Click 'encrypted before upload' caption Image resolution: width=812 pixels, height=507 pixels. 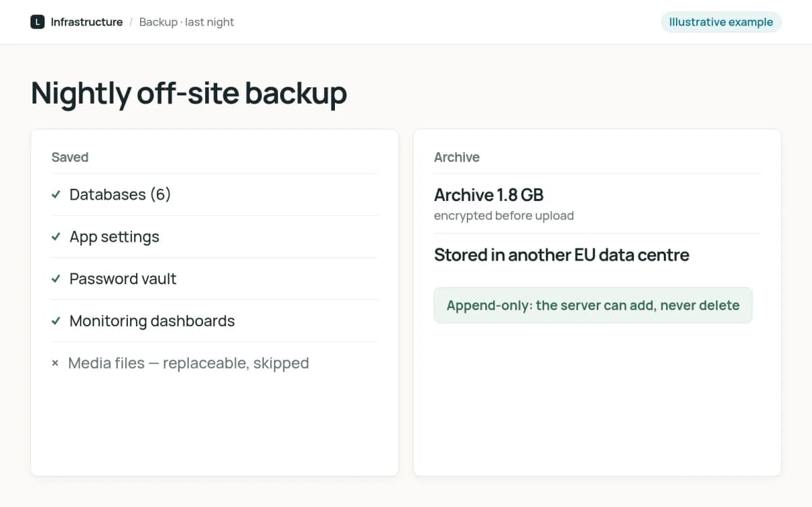[504, 216]
